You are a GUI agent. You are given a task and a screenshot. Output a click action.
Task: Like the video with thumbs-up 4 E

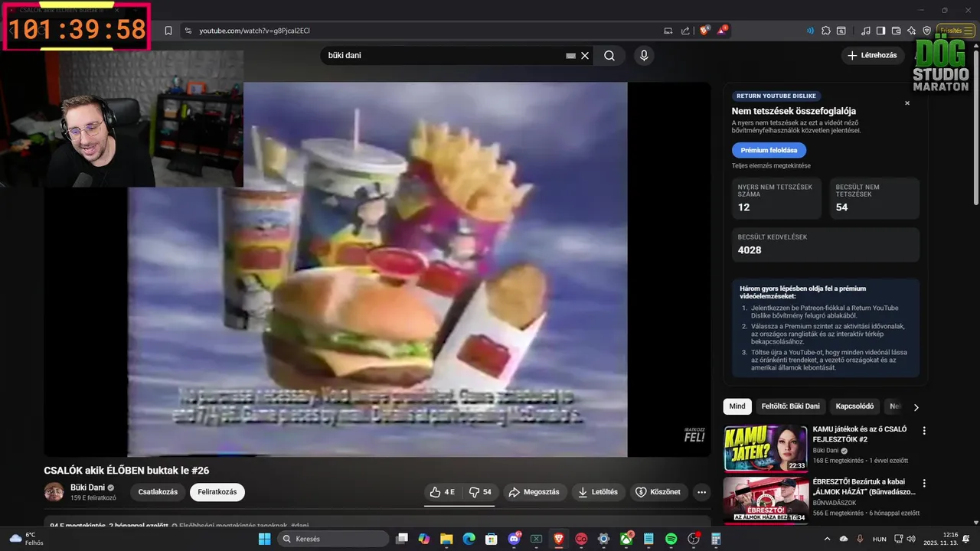443,492
